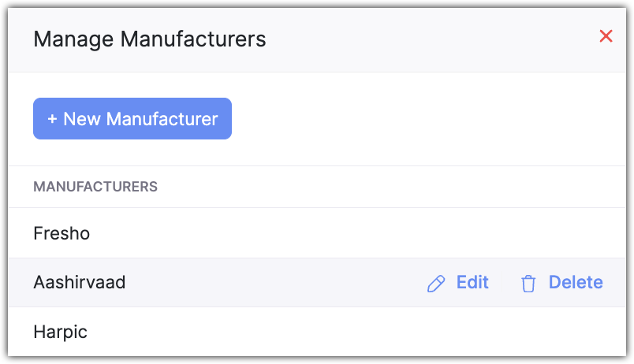Click the highlighted row area between Aashirvaad and Edit
The height and width of the screenshot is (364, 634).
point(276,283)
